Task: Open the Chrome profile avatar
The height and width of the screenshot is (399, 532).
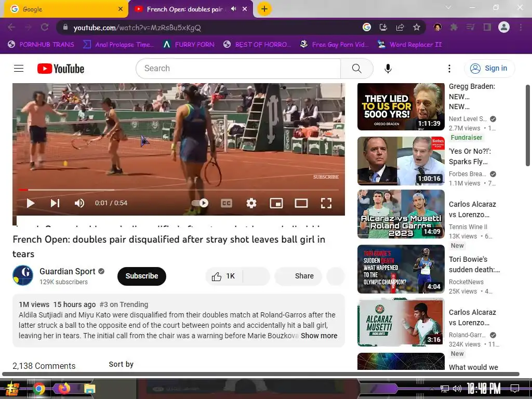Action: [504, 27]
